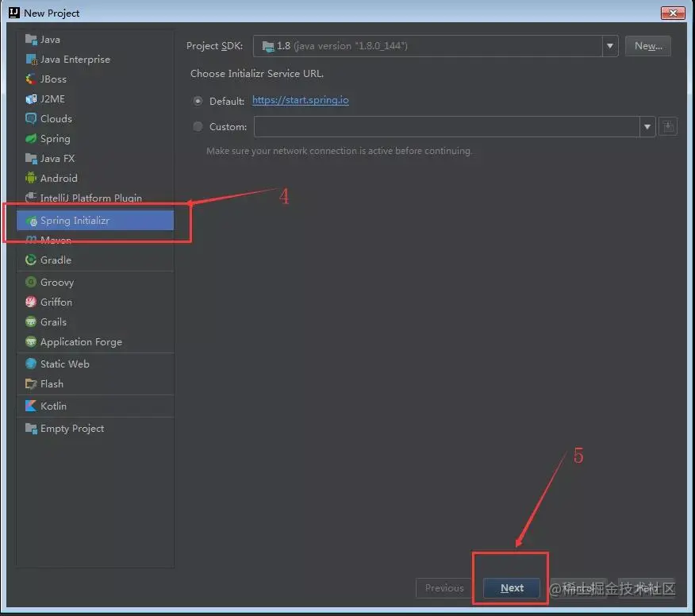The width and height of the screenshot is (695, 616).
Task: Click the Clouds chat-bubble icon
Action: click(31, 118)
